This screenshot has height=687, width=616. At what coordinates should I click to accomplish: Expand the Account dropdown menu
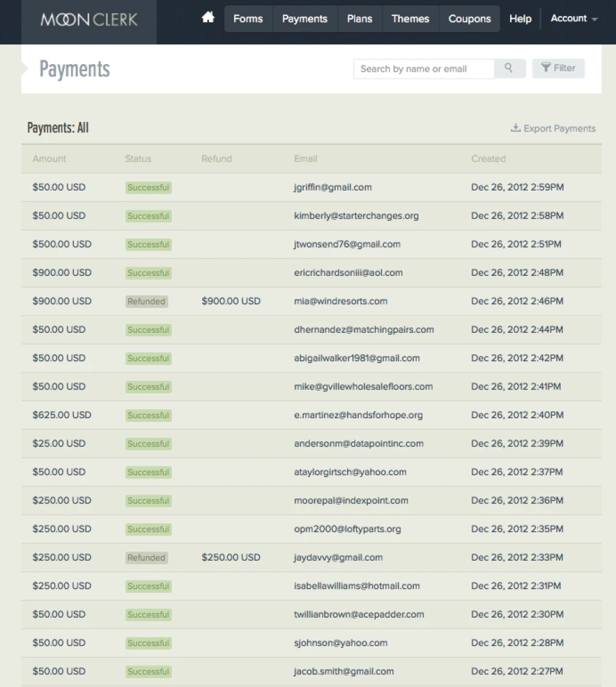pos(574,19)
